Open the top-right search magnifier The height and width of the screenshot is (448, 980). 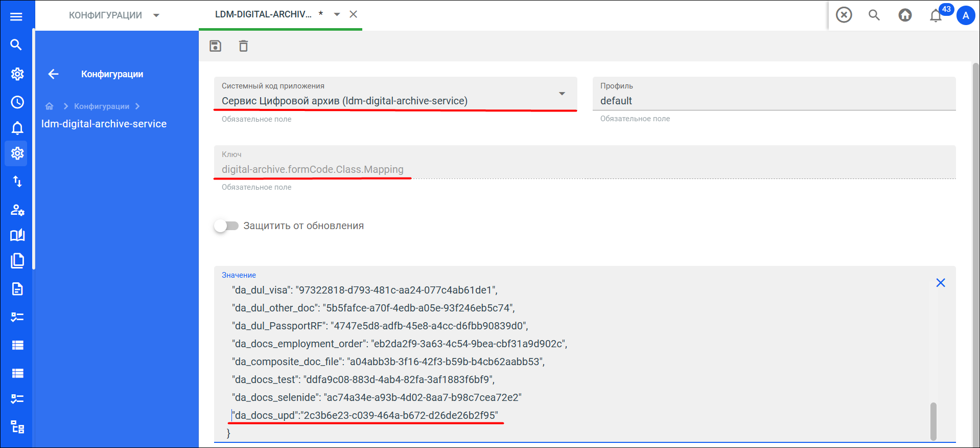[x=874, y=15]
